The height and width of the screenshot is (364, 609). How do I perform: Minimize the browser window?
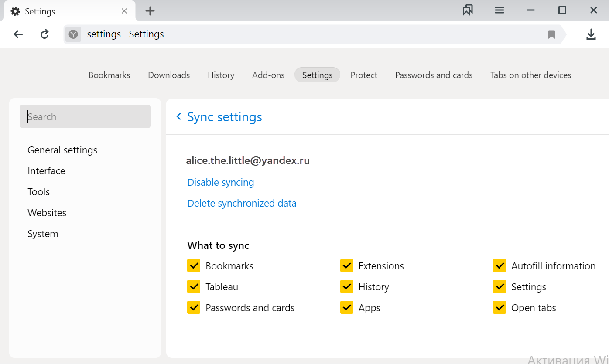point(531,10)
